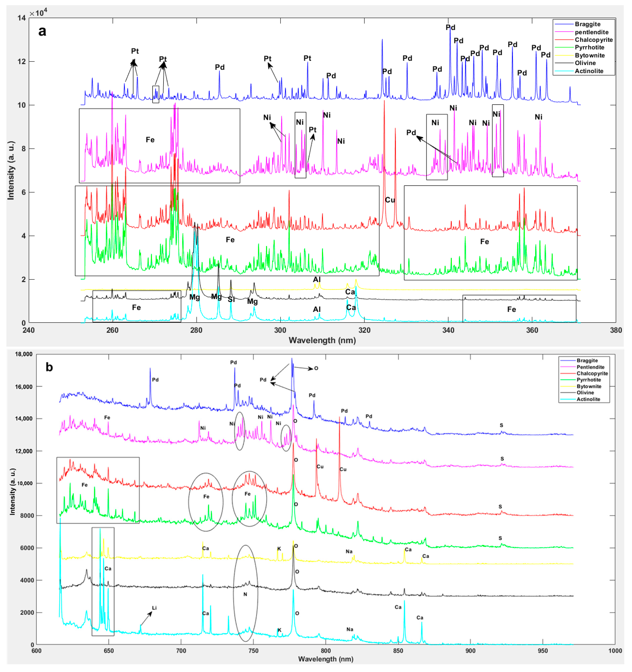Click the Si peak label in panel a
The image size is (632, 672).
tap(231, 300)
